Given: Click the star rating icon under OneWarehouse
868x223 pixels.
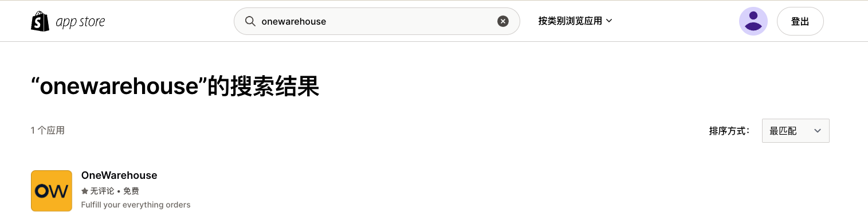Looking at the screenshot, I should click(85, 191).
